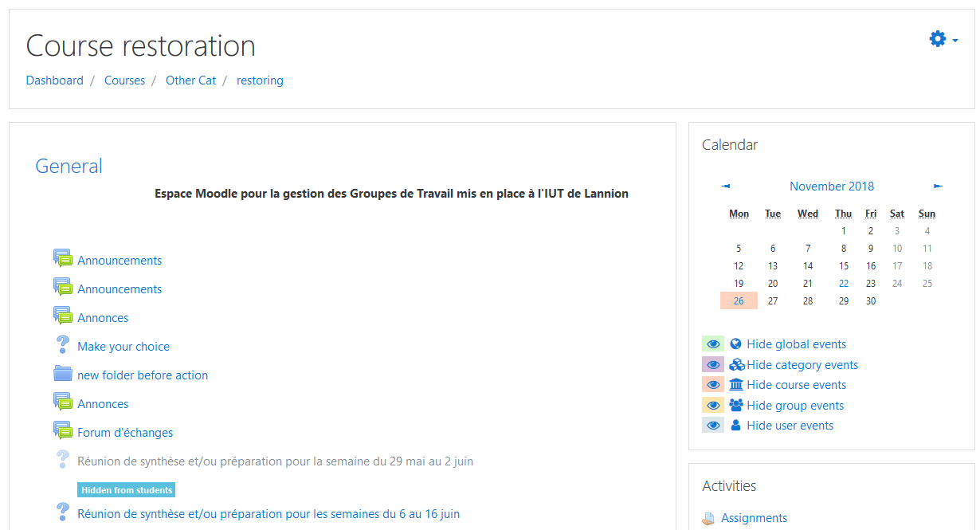Open the General section heading link
This screenshot has width=980, height=530.
click(x=69, y=166)
